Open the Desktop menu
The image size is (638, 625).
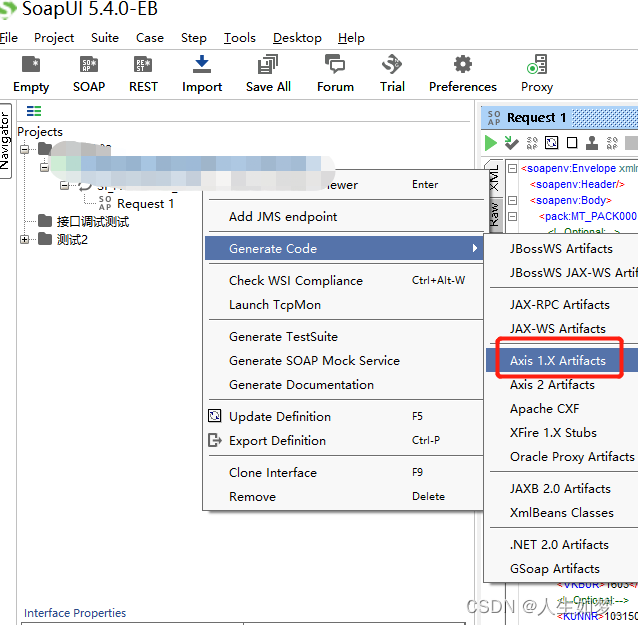click(x=297, y=38)
